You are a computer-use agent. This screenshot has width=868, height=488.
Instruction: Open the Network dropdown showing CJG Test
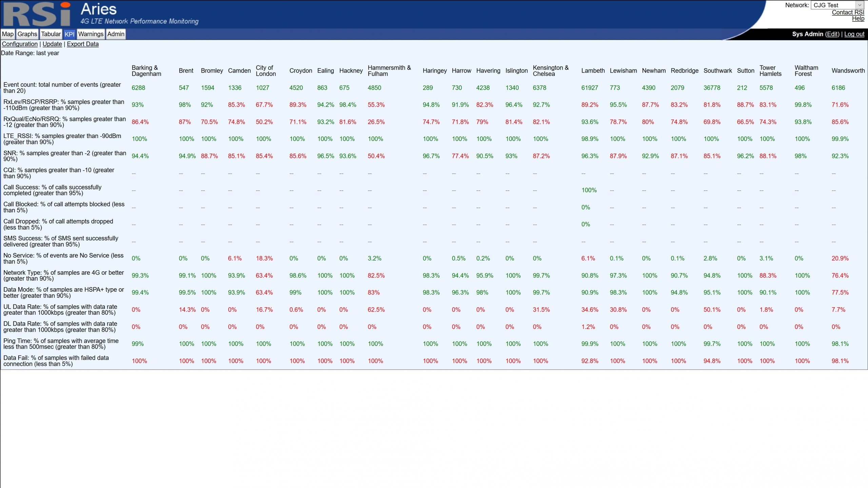(833, 5)
